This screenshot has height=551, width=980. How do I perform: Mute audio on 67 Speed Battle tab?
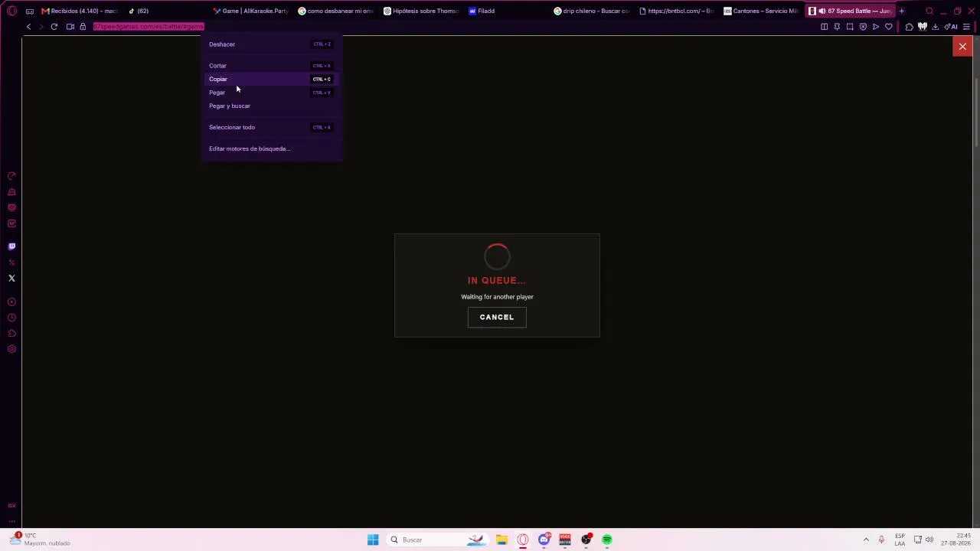(822, 11)
